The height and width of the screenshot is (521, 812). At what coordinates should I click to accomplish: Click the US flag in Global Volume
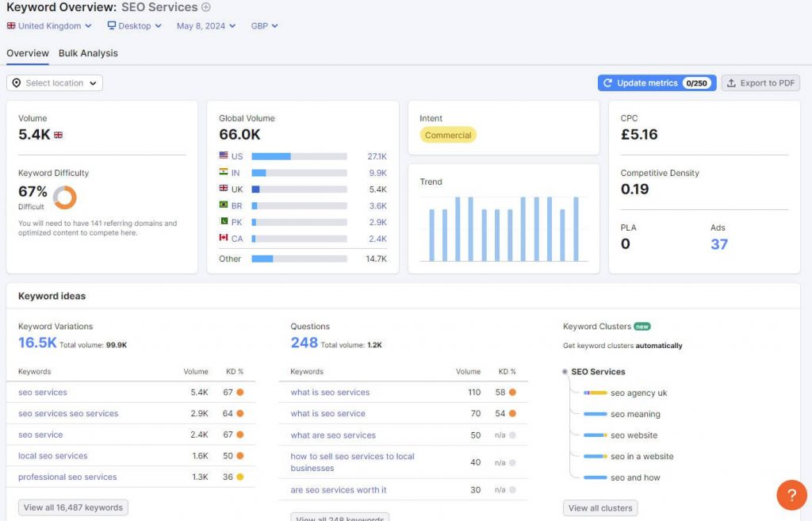point(224,156)
